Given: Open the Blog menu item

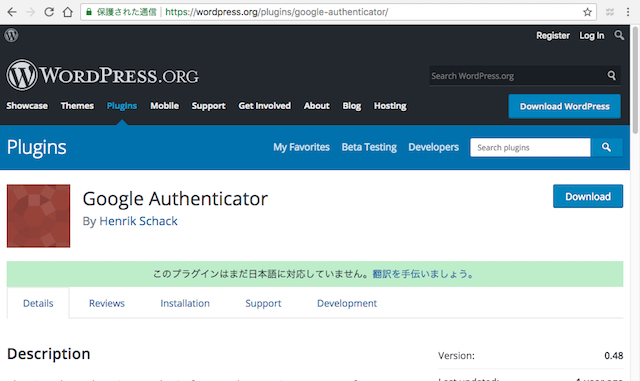Looking at the screenshot, I should click(352, 106).
